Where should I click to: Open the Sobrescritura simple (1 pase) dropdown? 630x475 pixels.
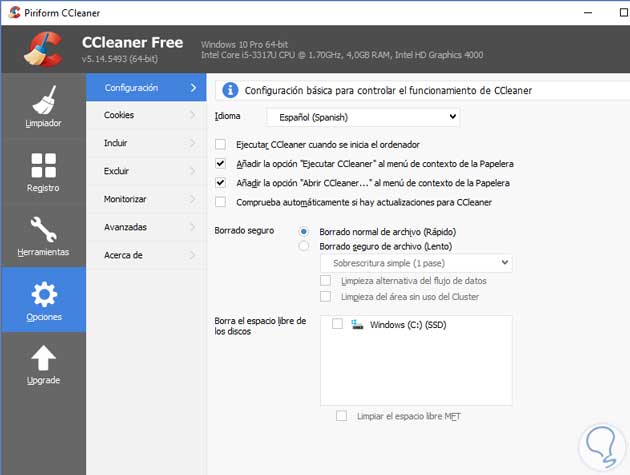416,263
